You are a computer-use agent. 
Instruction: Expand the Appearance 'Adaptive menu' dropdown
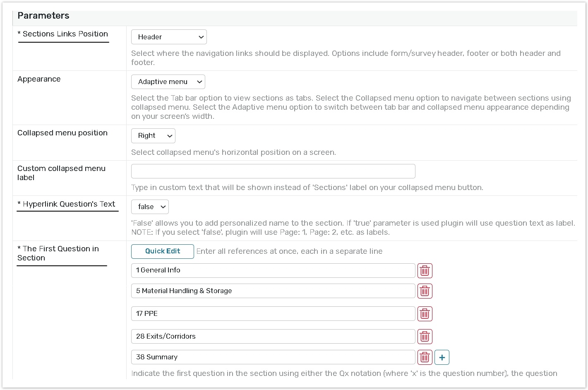point(168,82)
